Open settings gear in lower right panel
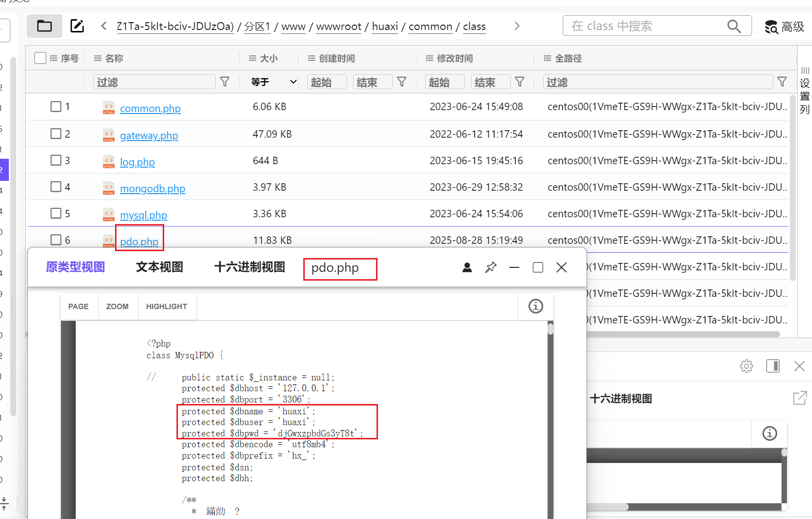Screen dimensions: 812x519 746,366
